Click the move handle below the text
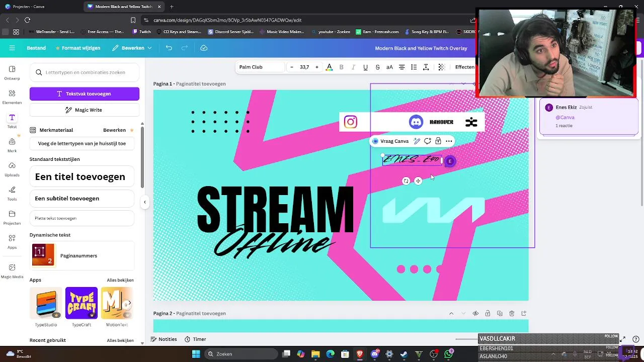Screen dimensions: 644x362 (418, 181)
